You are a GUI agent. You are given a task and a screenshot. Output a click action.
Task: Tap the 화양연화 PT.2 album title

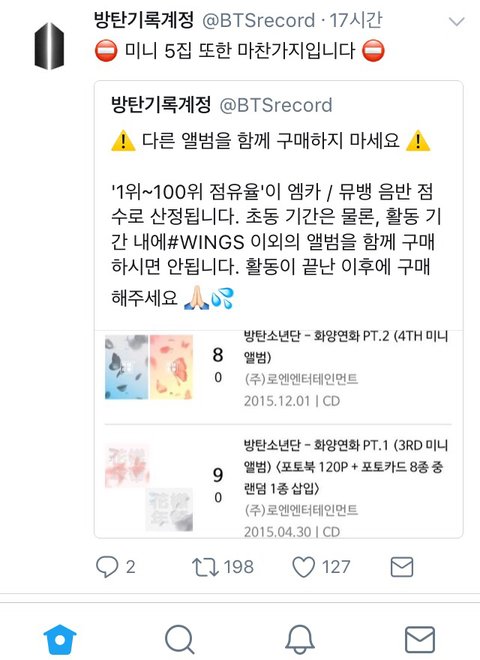click(346, 346)
